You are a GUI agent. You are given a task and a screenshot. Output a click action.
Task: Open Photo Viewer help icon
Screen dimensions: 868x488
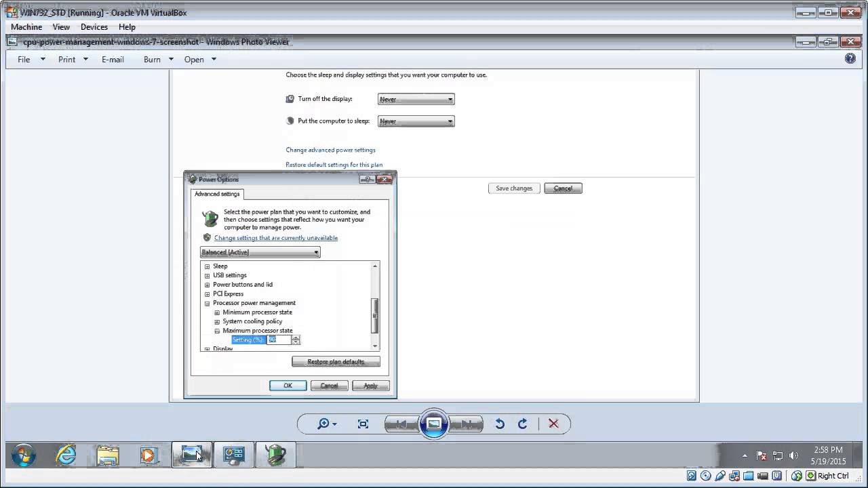850,59
